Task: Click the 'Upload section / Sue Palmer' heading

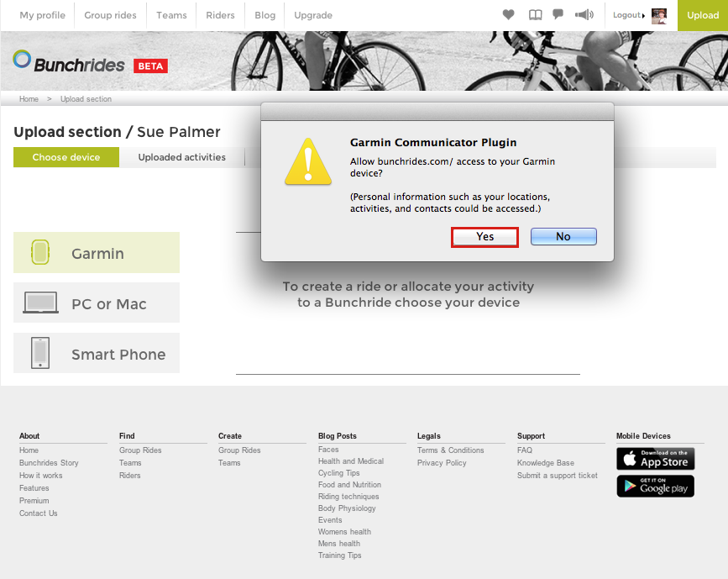Action: (x=117, y=132)
